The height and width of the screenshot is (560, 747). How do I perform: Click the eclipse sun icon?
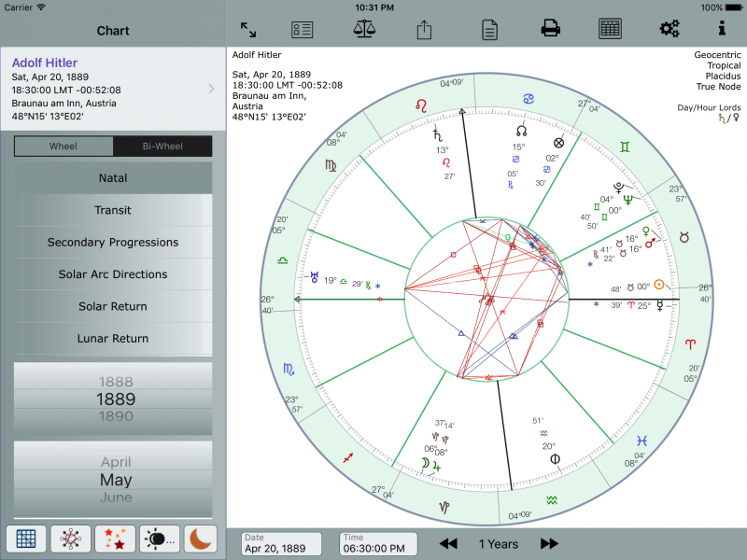pos(158,539)
